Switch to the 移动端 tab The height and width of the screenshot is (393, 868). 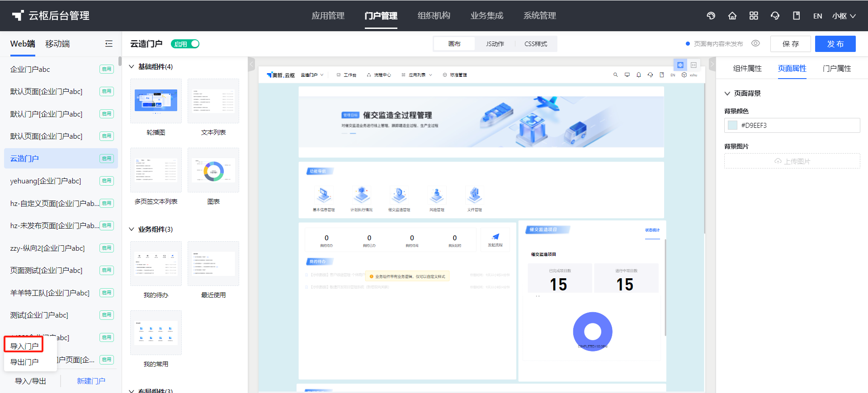tap(57, 44)
